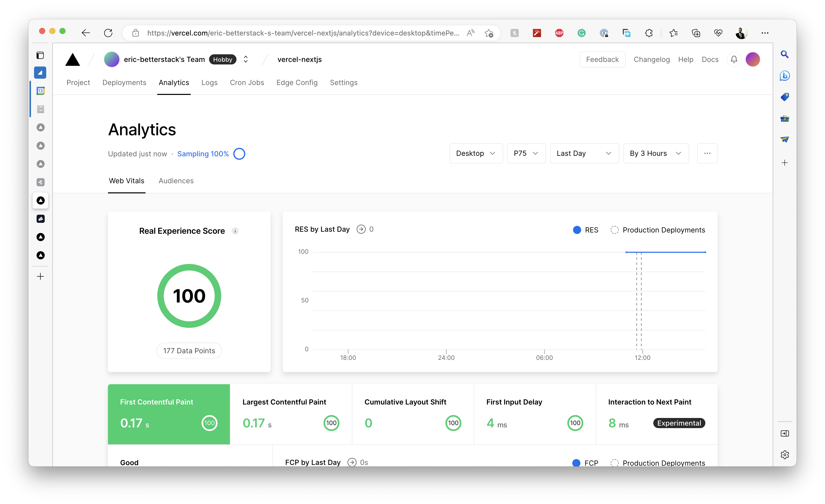Open the Changelog link

651,59
